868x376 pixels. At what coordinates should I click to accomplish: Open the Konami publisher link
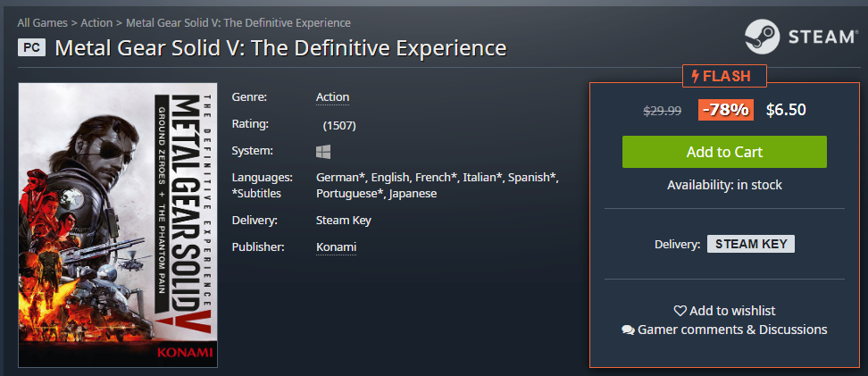(x=336, y=247)
